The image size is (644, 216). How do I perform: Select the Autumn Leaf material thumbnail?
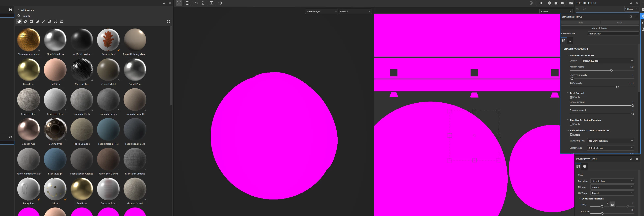click(108, 40)
